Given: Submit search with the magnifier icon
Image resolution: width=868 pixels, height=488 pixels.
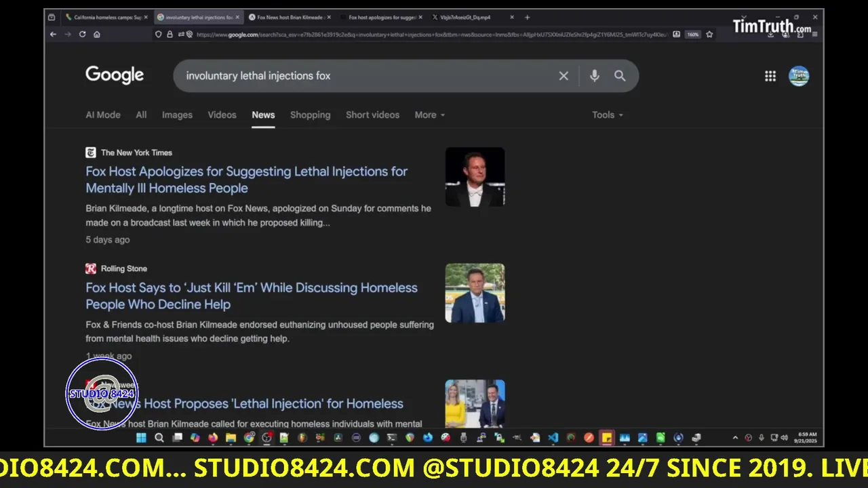Looking at the screenshot, I should pos(620,76).
